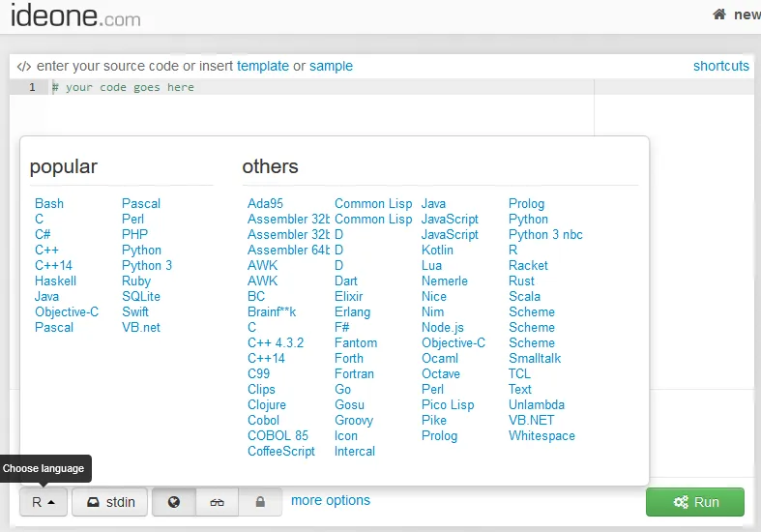The width and height of the screenshot is (761, 532).
Task: Run the code with green Run button
Action: (695, 502)
